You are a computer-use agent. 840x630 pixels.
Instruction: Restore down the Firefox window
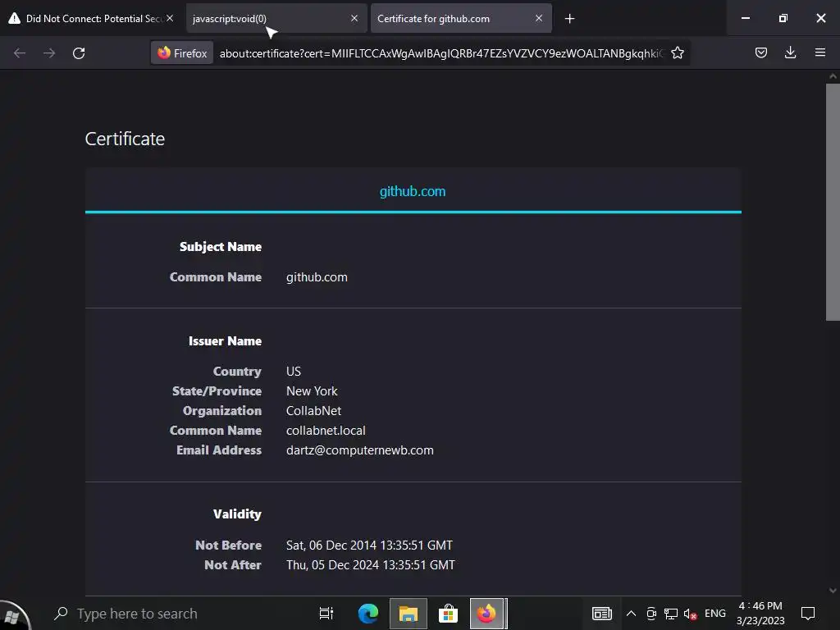pos(783,18)
